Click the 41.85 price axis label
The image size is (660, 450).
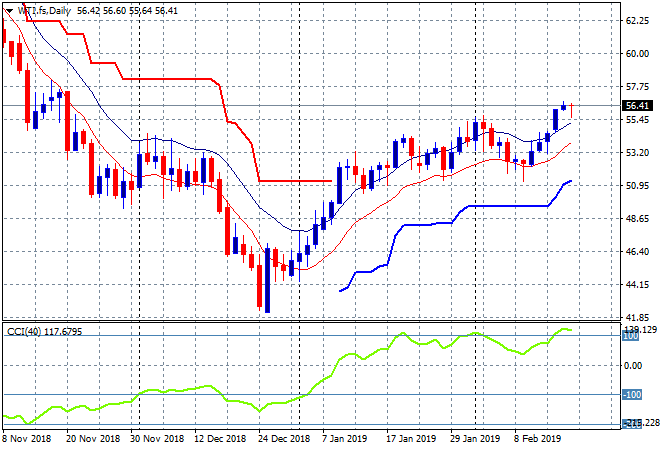[x=637, y=317]
